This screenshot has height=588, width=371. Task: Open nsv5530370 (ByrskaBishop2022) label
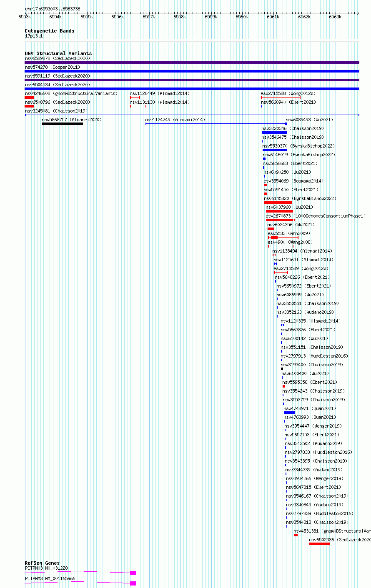[x=298, y=146]
